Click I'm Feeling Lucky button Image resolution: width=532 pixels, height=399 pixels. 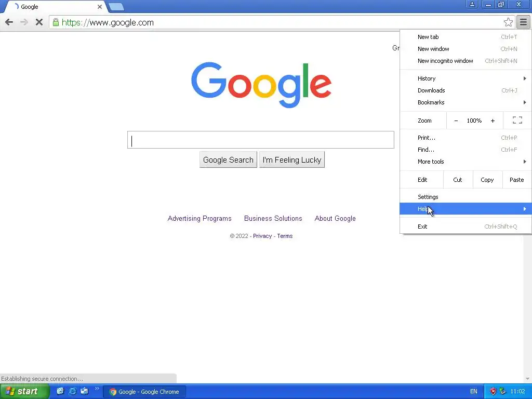(292, 159)
